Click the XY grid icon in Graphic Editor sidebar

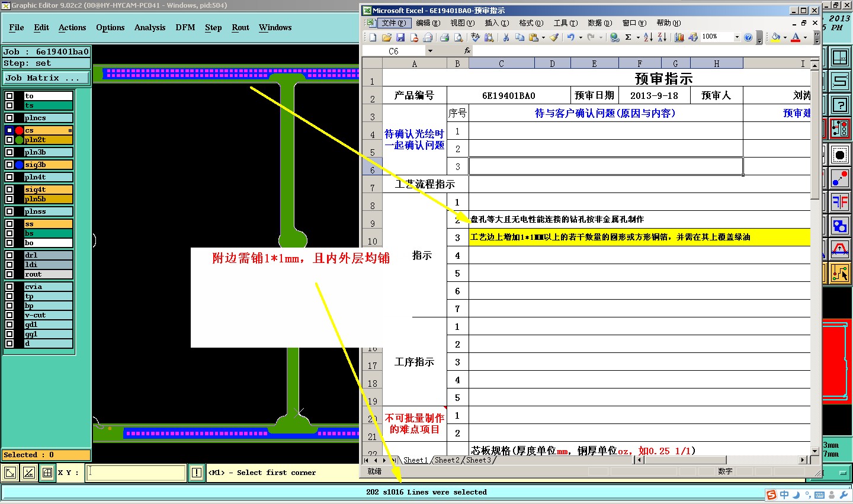pyautogui.click(x=840, y=59)
